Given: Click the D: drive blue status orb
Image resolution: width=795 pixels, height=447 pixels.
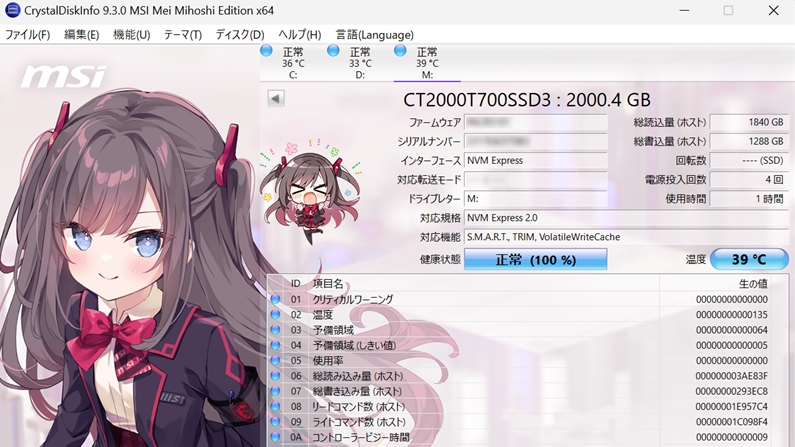Looking at the screenshot, I should [x=333, y=51].
